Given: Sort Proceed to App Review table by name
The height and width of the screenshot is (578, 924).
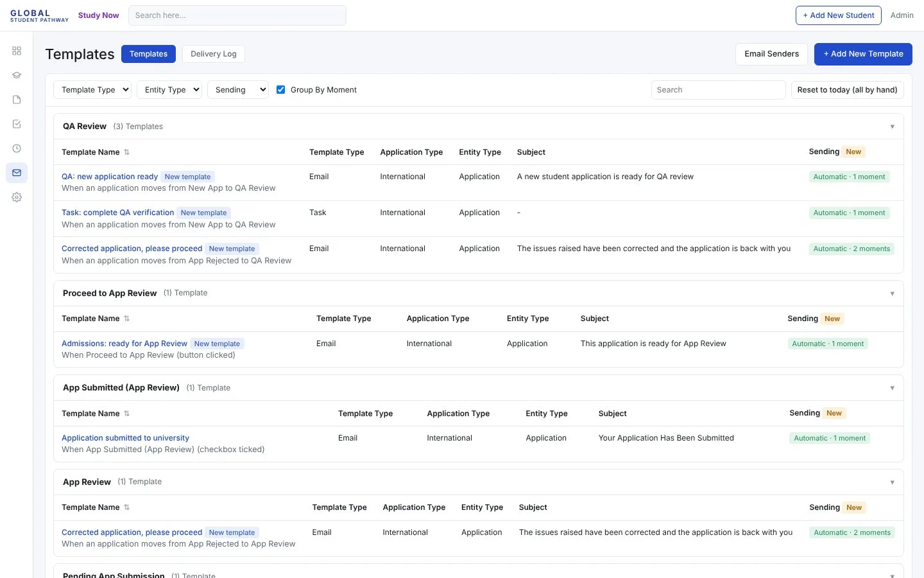Looking at the screenshot, I should pos(126,319).
